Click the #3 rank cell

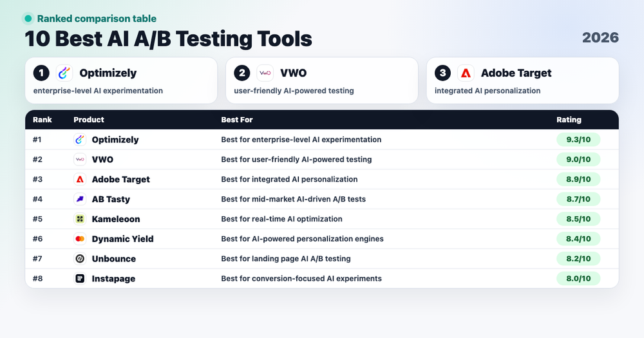point(38,179)
